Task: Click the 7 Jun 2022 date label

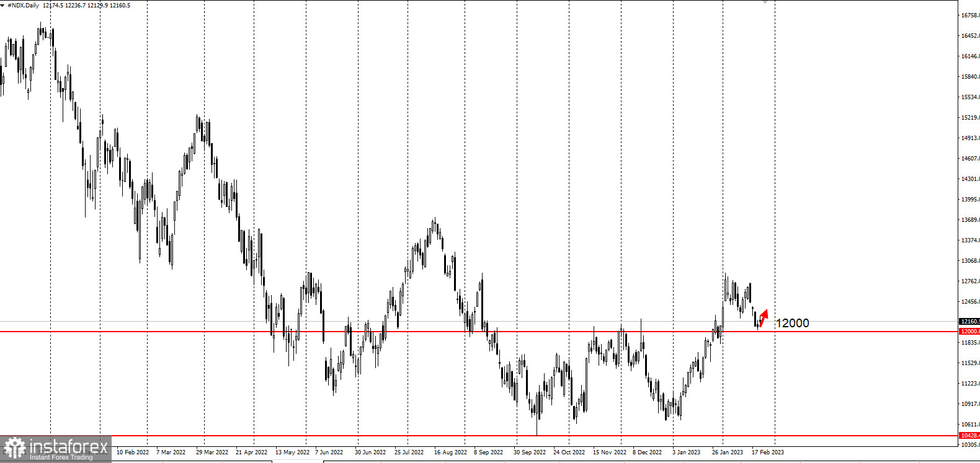Action: coord(329,452)
